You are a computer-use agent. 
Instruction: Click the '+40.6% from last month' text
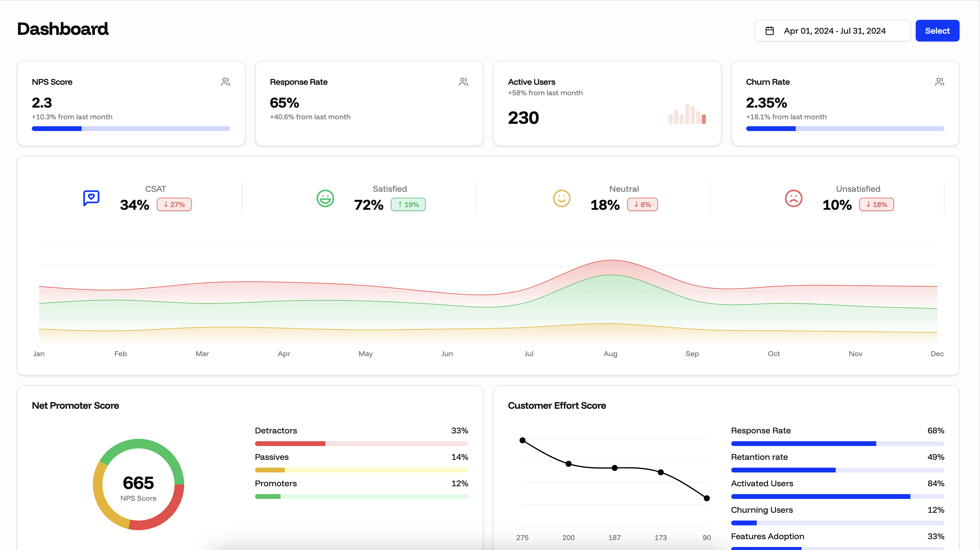click(310, 117)
